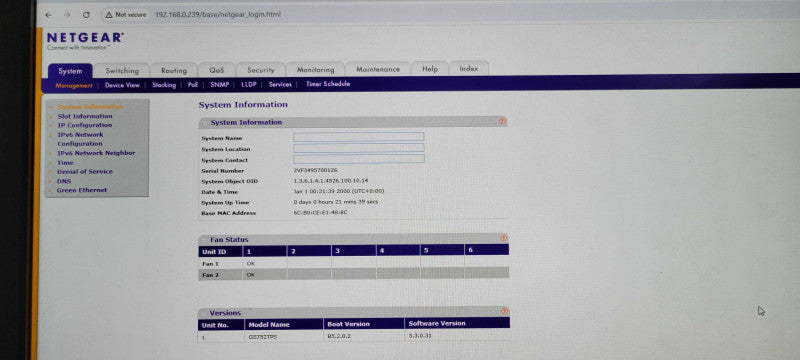This screenshot has height=360, width=800.
Task: Open Slot Information in the sidebar
Action: (85, 116)
